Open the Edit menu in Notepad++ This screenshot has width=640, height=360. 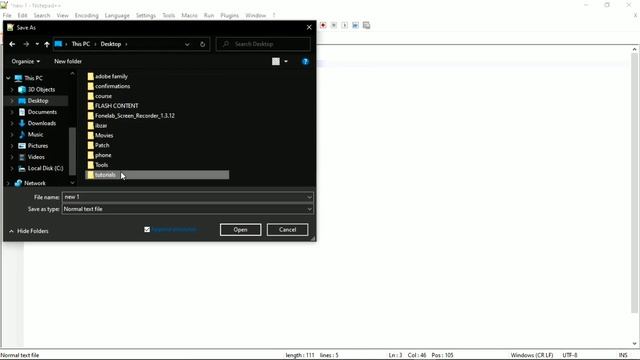coord(22,16)
